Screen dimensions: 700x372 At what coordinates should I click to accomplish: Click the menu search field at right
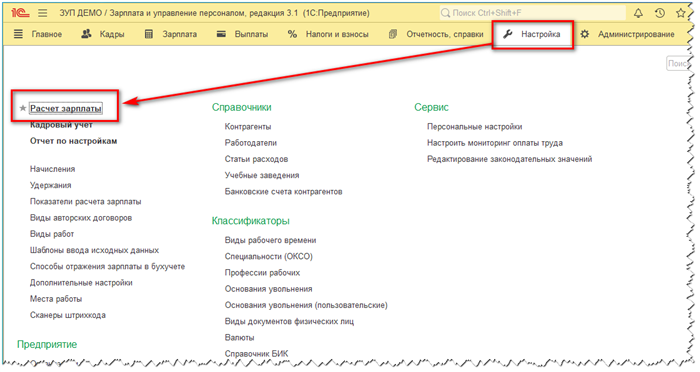(x=678, y=63)
